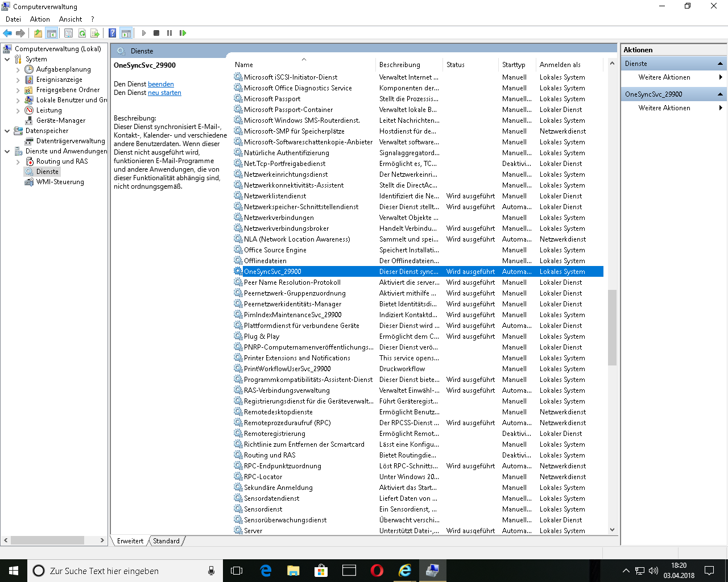Viewport: 728px width, 582px height.
Task: Open the Properties toolbar icon
Action: coord(68,33)
